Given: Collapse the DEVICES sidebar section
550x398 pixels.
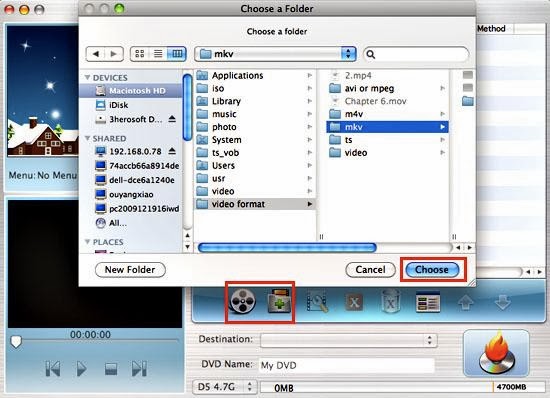Looking at the screenshot, I should pos(88,77).
